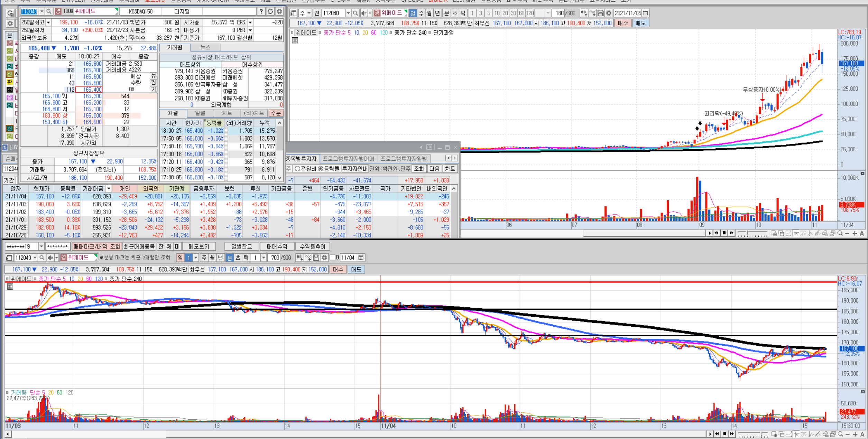Click the zoom magnifier icon under the minute chart
Image resolution: width=868 pixels, height=439 pixels.
(x=840, y=434)
